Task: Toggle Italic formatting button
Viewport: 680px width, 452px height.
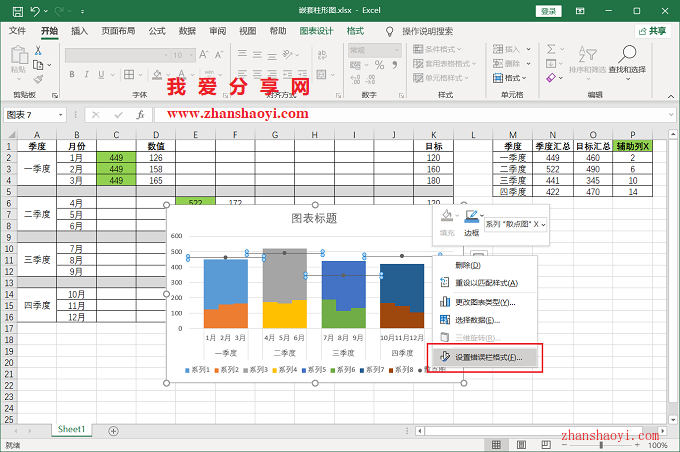Action: (x=86, y=75)
